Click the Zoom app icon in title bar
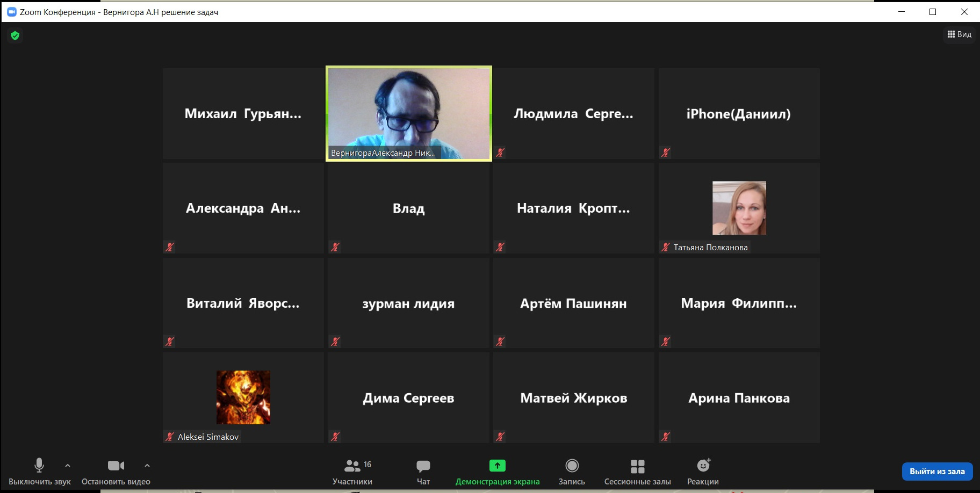This screenshot has height=493, width=980. tap(11, 12)
